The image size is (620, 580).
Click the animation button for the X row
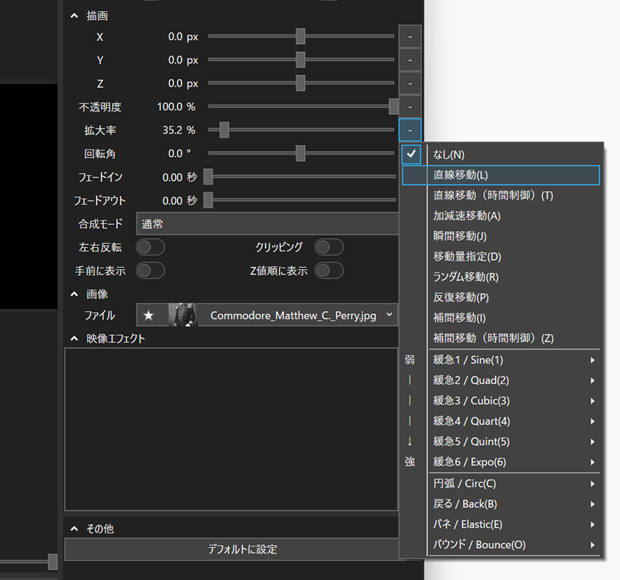[410, 37]
